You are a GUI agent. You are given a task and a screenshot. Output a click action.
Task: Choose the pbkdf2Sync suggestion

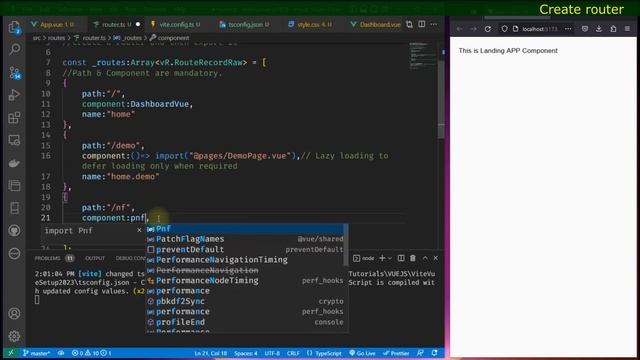pos(246,302)
